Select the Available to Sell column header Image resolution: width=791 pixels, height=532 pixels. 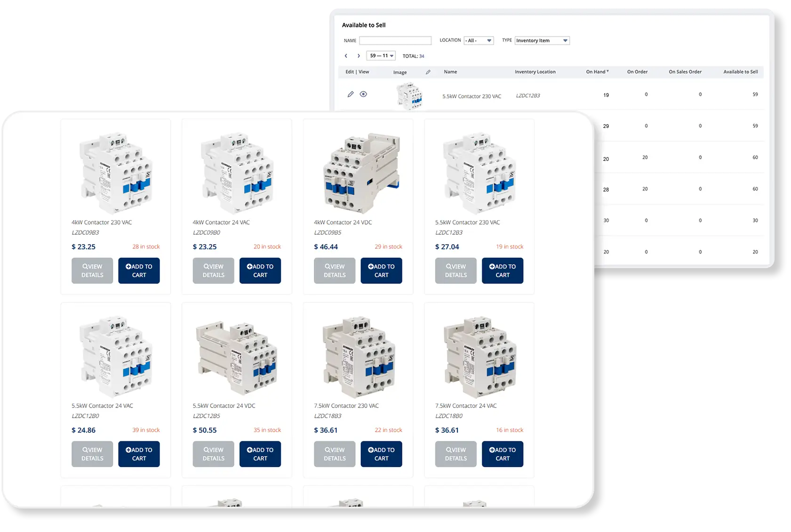(x=741, y=71)
